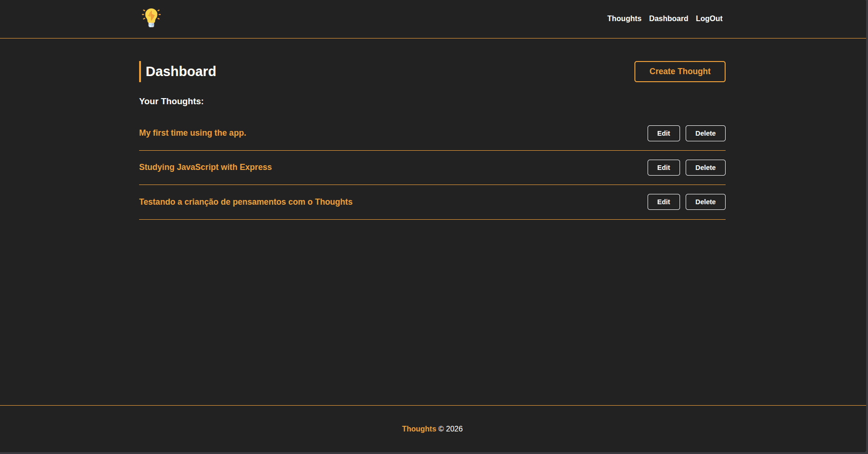Open the 'Testando a criação de pensamentos' thought
The image size is (868, 454).
245,202
